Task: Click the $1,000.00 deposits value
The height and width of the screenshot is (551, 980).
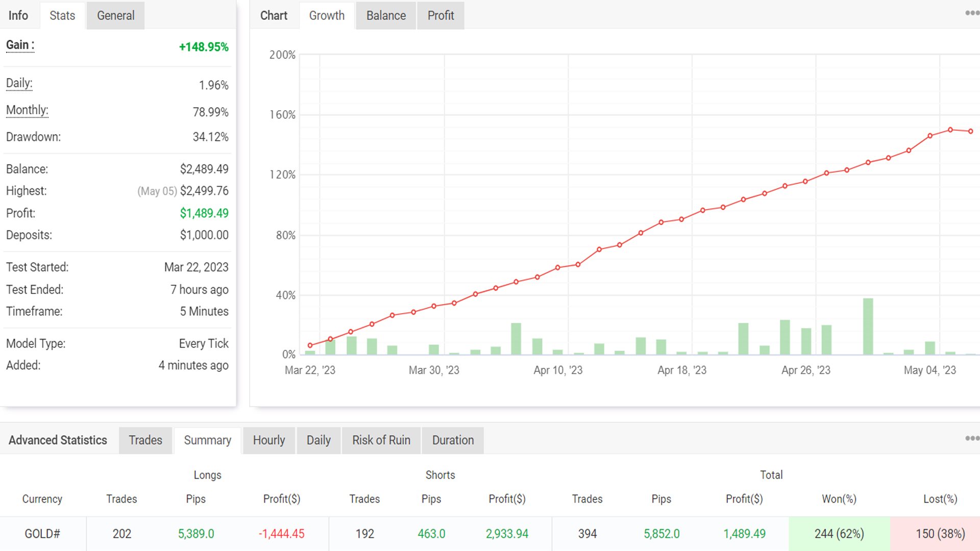Action: click(x=204, y=235)
